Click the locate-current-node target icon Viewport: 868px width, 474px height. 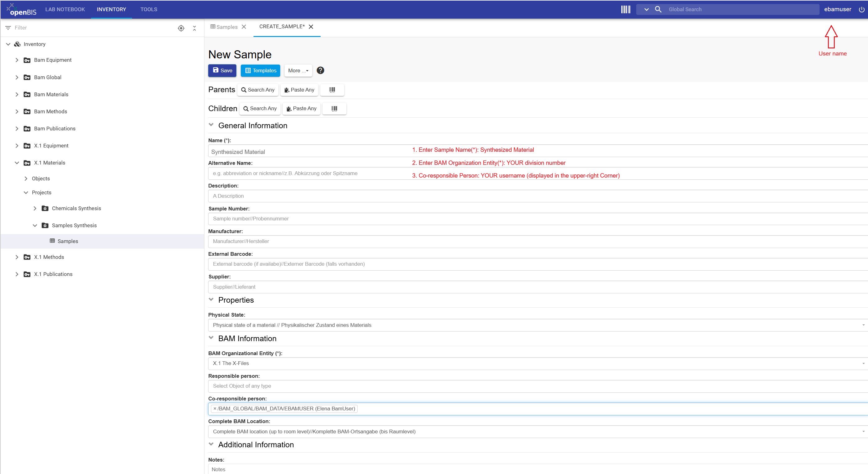tap(181, 28)
